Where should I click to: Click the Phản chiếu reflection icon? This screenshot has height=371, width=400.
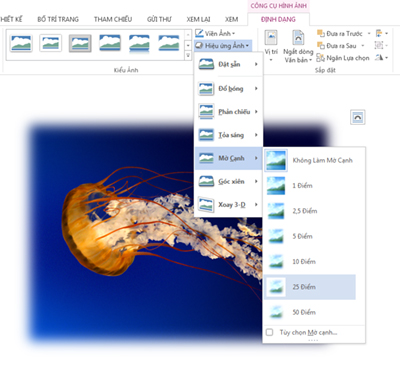click(206, 111)
